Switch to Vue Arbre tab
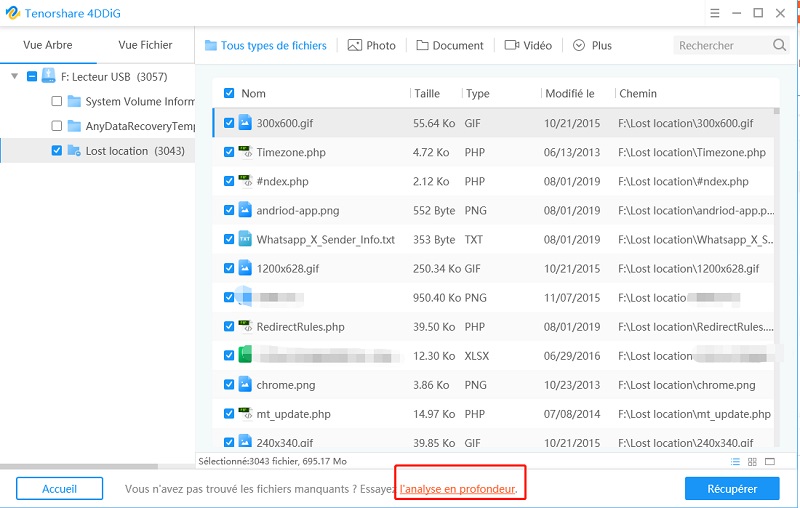The height and width of the screenshot is (508, 800). (x=48, y=45)
